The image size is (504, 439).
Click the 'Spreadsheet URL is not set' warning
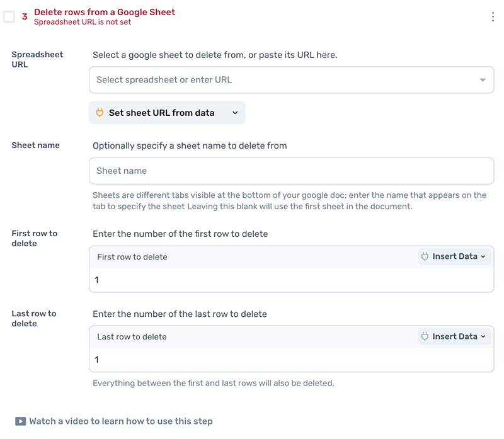pos(83,22)
